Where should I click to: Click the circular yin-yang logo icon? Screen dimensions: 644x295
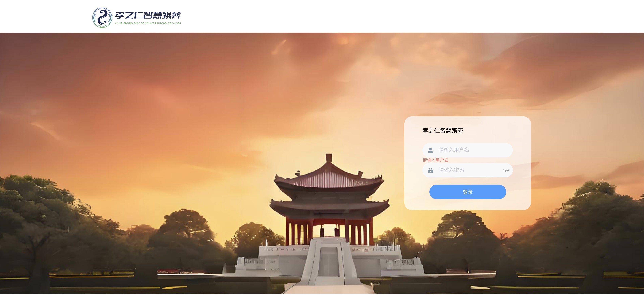(102, 18)
